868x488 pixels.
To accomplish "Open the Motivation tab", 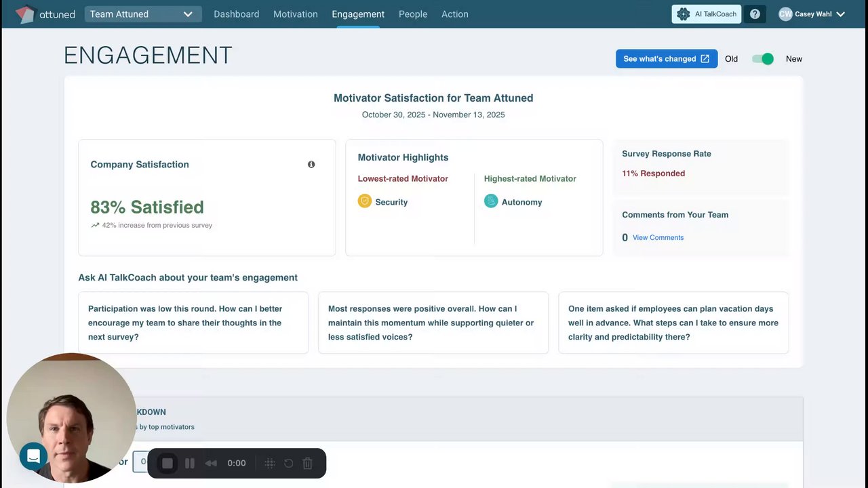I will coord(295,14).
